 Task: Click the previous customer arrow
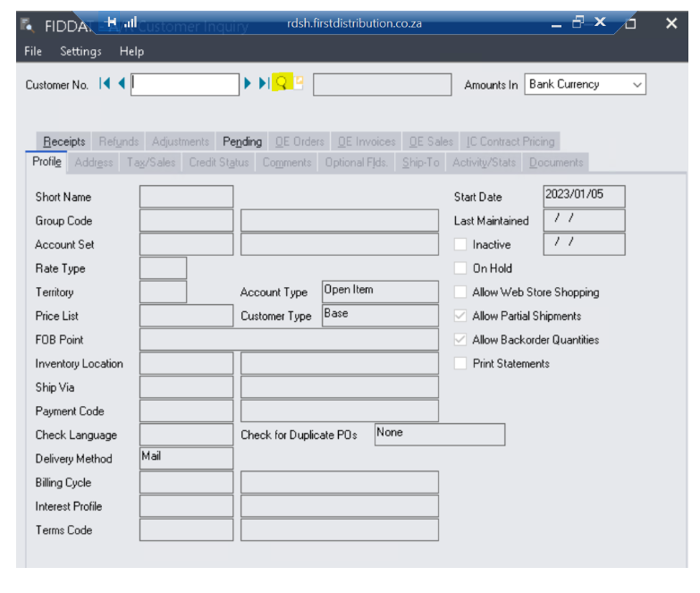pos(122,84)
